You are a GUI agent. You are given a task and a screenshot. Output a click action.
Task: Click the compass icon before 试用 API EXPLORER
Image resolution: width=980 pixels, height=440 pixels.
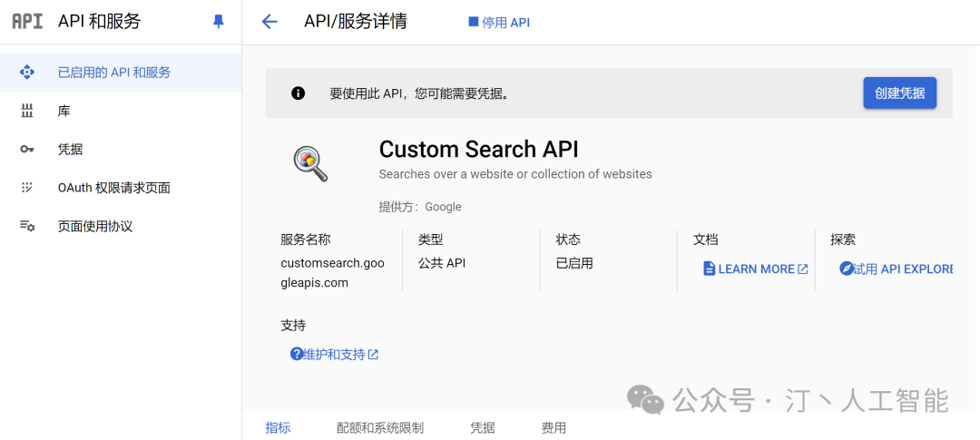tap(847, 269)
